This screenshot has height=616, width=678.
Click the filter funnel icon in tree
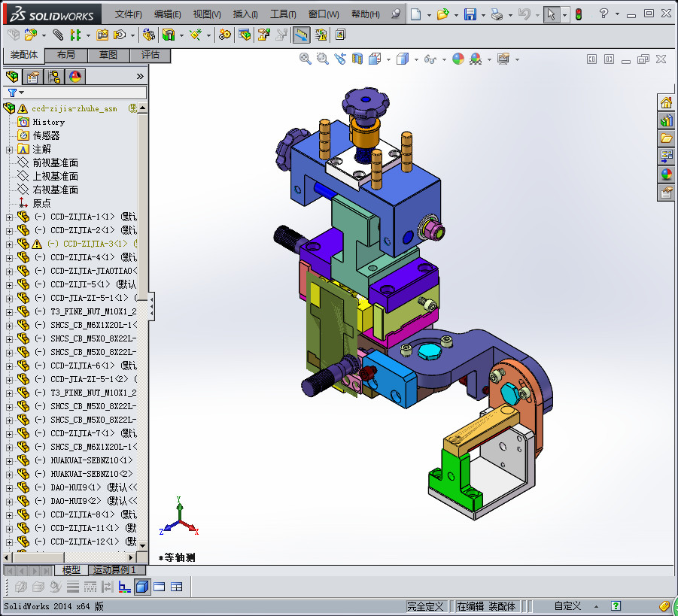point(13,93)
